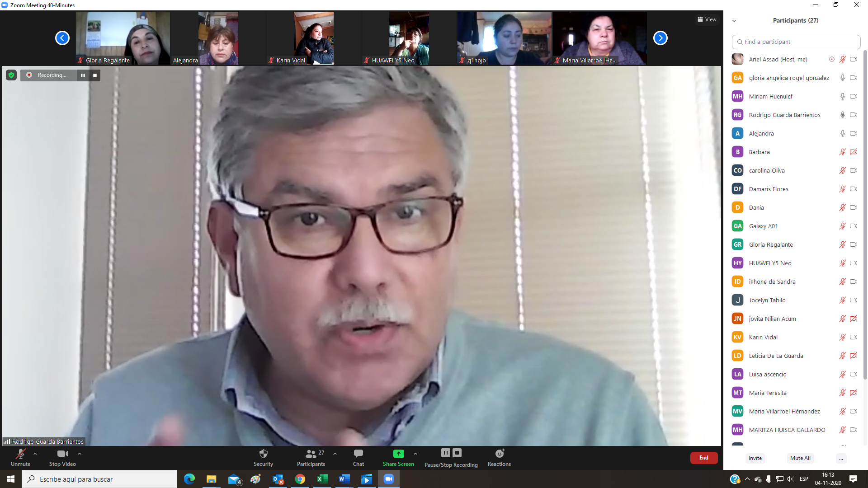The width and height of the screenshot is (868, 488).
Task: Expand participants options caret
Action: point(335,454)
